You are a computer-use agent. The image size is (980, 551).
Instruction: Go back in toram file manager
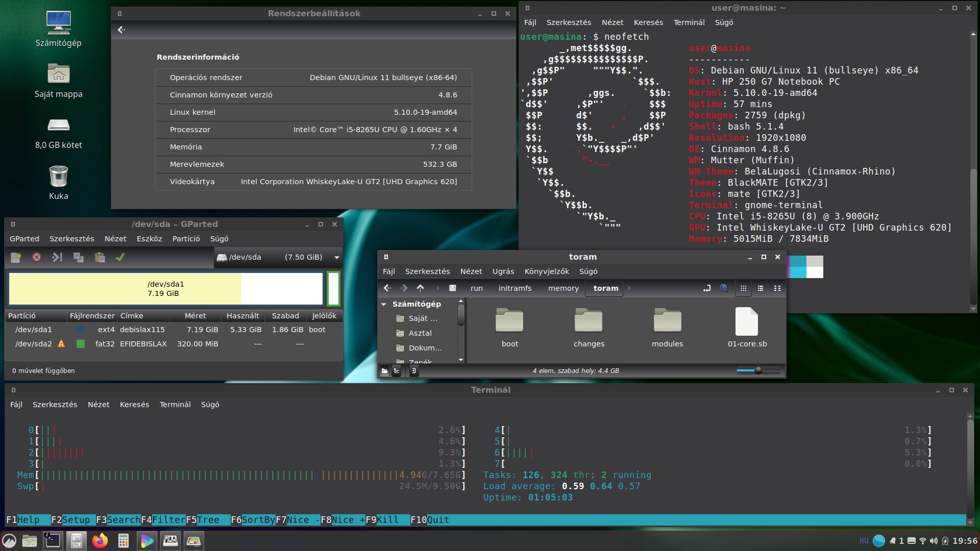pos(387,288)
